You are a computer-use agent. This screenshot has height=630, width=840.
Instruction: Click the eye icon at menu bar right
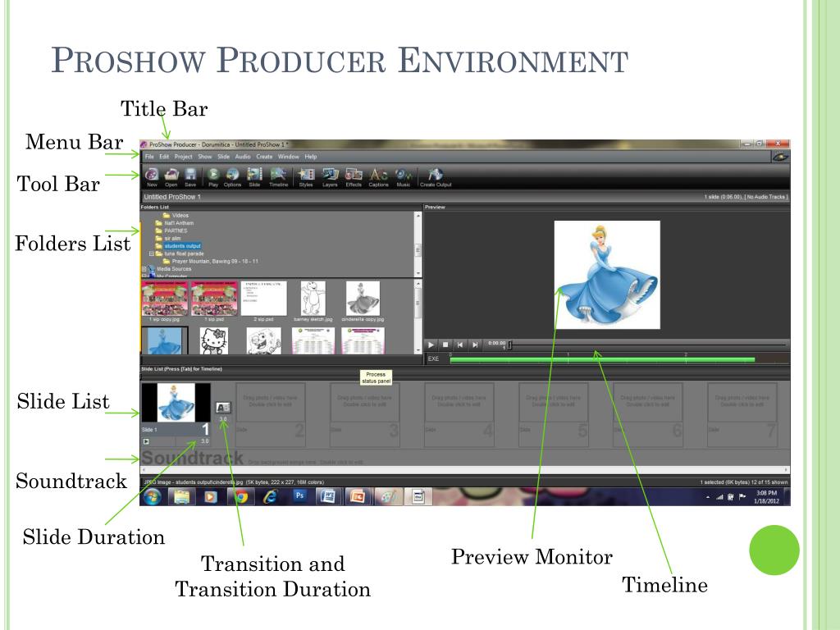tap(780, 157)
